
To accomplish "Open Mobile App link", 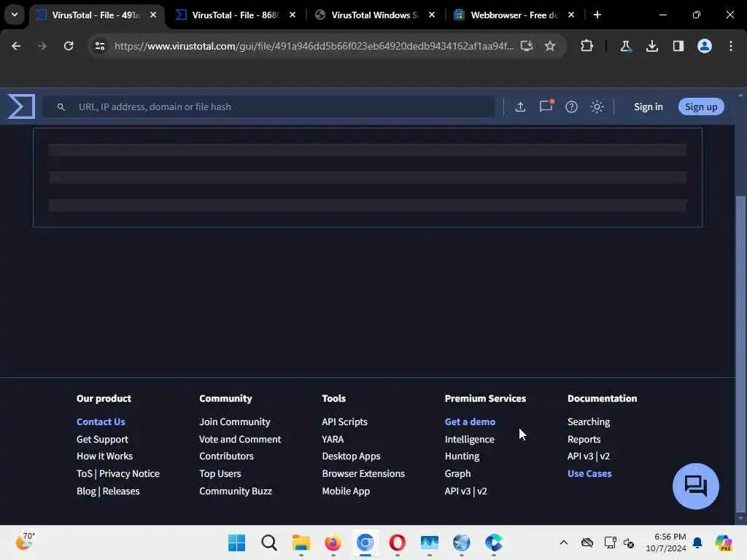I will (x=346, y=491).
